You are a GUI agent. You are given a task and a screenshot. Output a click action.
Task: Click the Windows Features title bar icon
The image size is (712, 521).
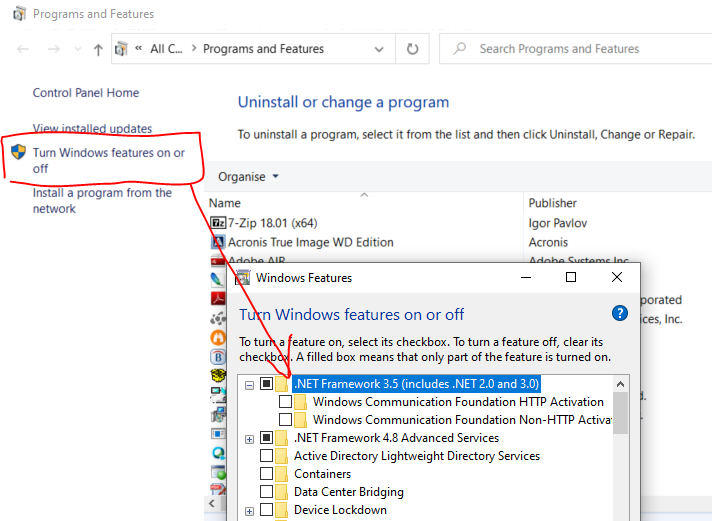(243, 278)
